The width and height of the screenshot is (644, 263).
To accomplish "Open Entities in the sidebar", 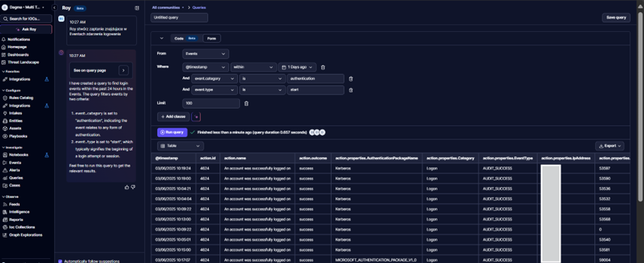I will tap(16, 121).
